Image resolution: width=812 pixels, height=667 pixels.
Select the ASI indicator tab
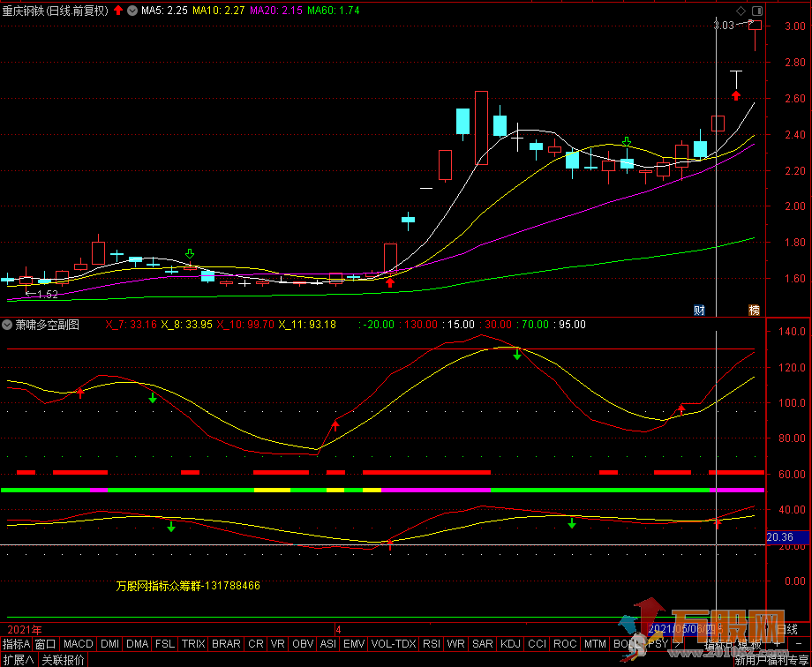(x=328, y=644)
